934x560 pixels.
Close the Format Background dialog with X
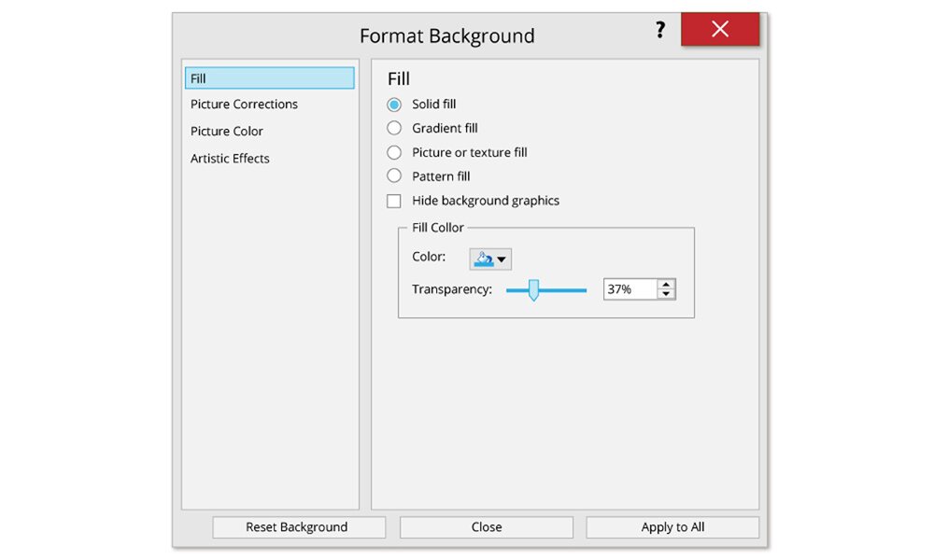click(719, 30)
